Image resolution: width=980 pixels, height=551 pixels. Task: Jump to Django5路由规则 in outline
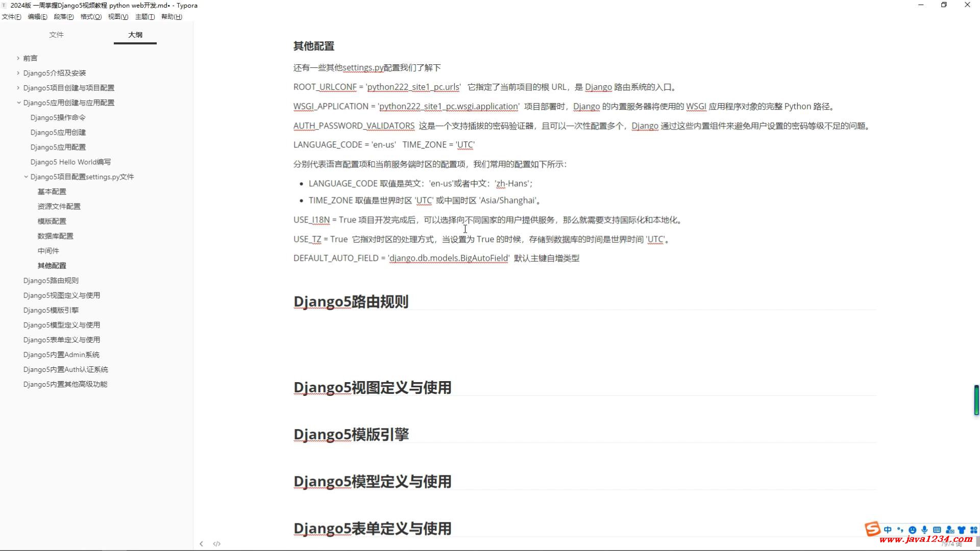51,280
